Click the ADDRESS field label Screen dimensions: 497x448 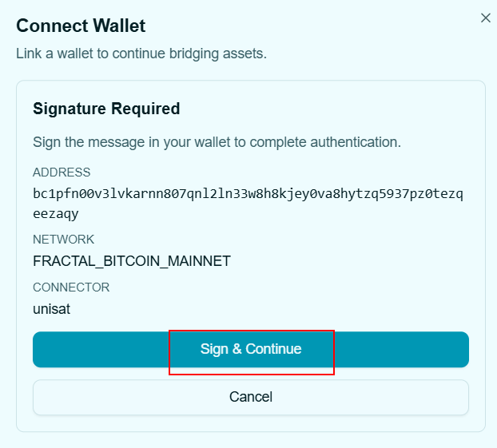[x=62, y=172]
